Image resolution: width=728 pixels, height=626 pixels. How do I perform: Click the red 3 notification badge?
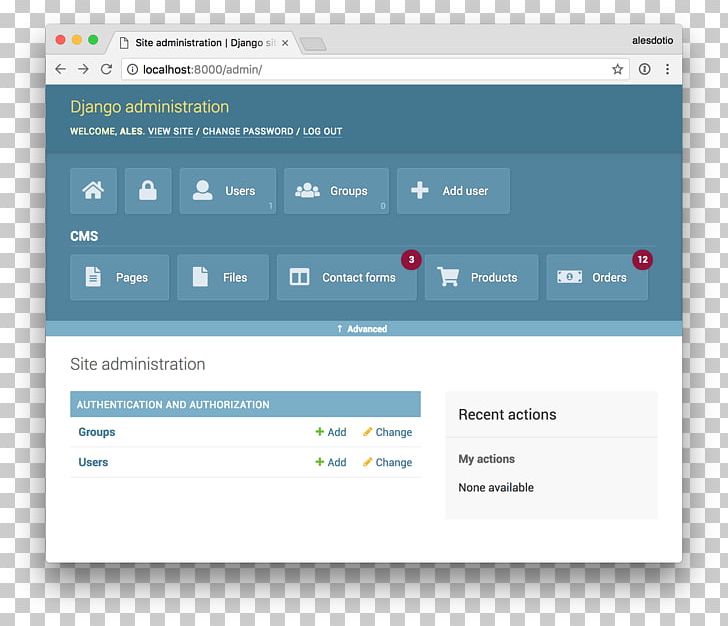click(411, 260)
